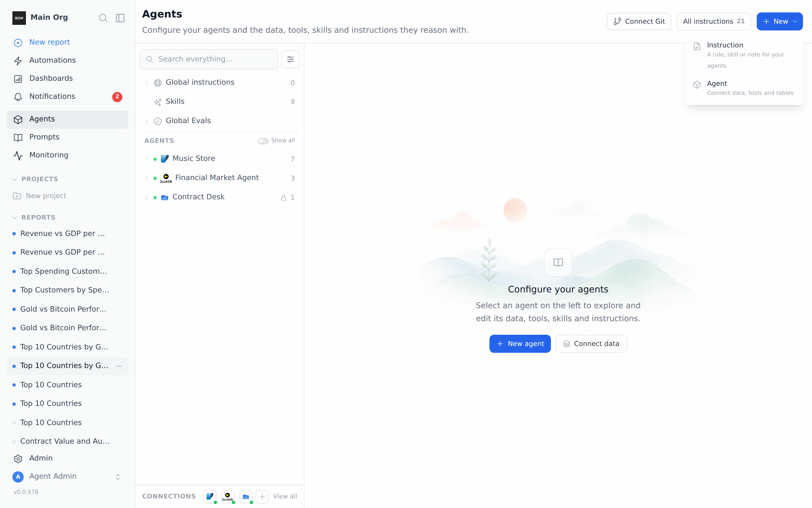Add a new connection with plus icon
Screen dimensions: 812x508
(x=262, y=496)
